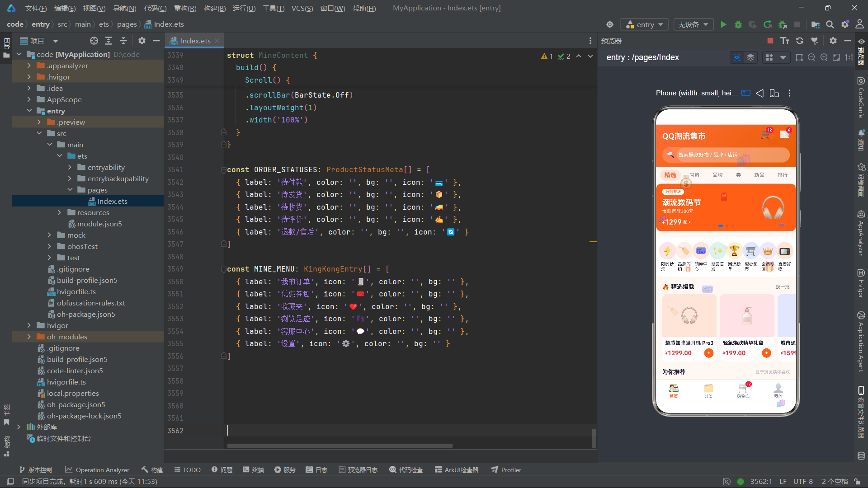The height and width of the screenshot is (488, 868).
Task: Expand the mock folder
Action: click(49, 235)
